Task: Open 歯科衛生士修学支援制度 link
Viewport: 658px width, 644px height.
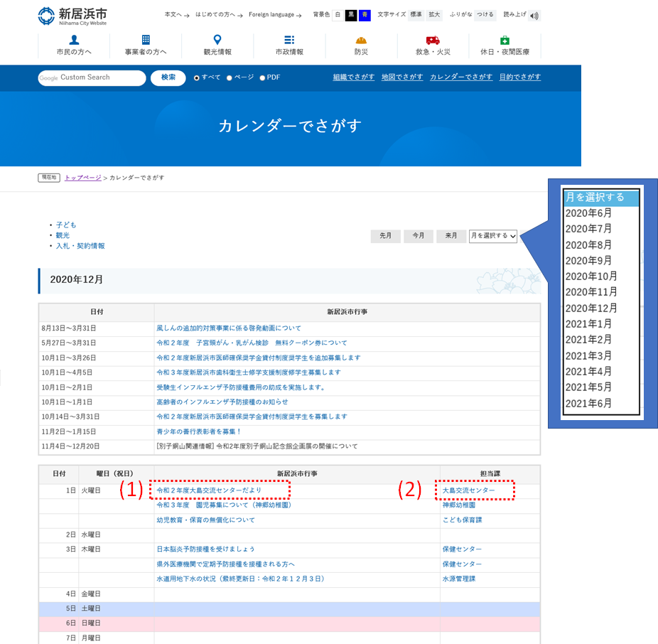Action: 249,372
